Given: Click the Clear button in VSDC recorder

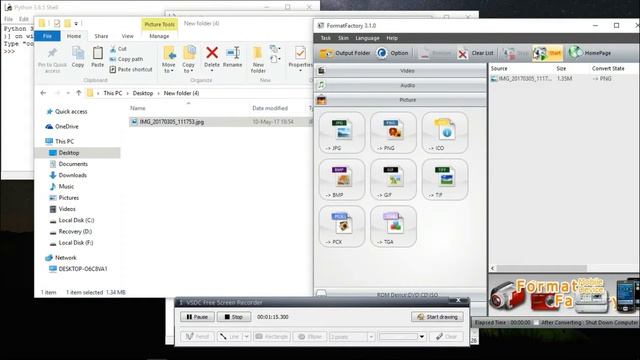Looking at the screenshot, I should [x=446, y=337].
